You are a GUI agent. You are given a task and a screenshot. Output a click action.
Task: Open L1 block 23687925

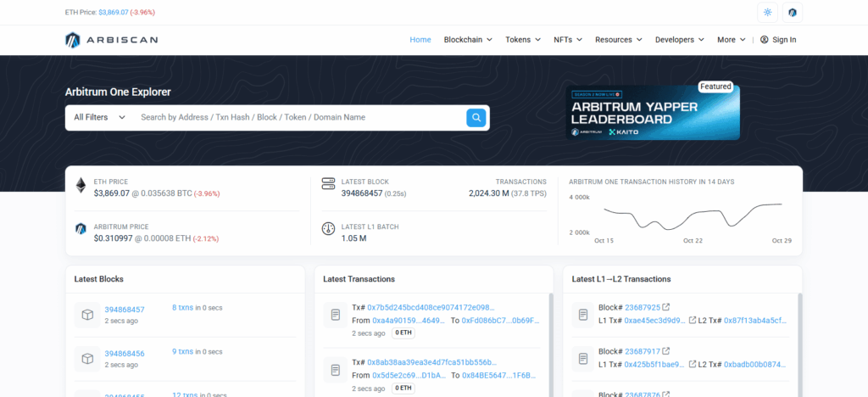click(643, 307)
